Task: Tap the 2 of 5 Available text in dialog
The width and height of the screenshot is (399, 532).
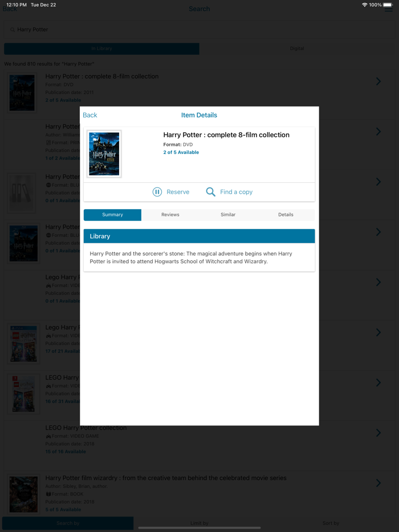Action: [x=181, y=152]
